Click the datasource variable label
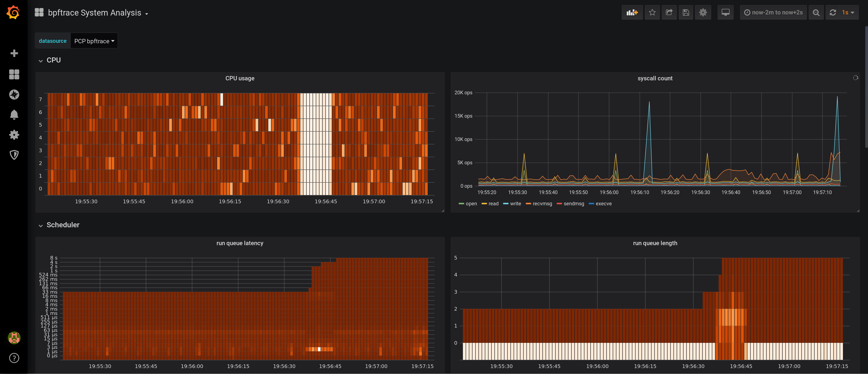The width and height of the screenshot is (868, 374). pyautogui.click(x=53, y=41)
